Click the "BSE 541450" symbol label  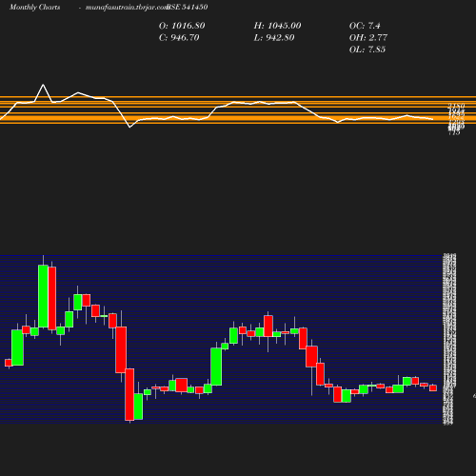(x=188, y=7)
